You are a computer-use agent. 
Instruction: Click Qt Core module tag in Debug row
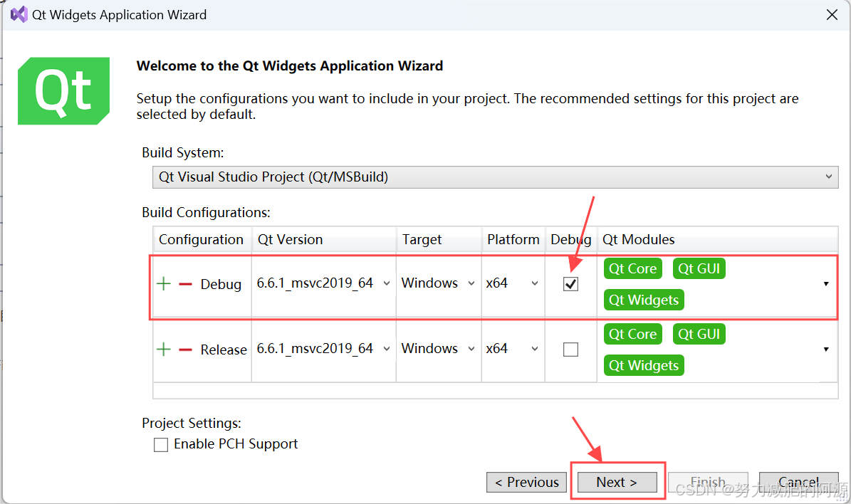coord(633,268)
